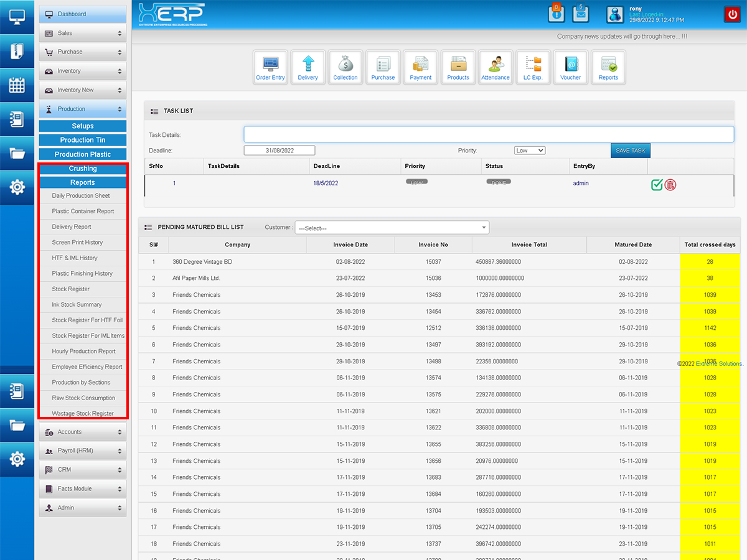Click the mail messages icon in header
The image size is (747, 560).
(x=580, y=14)
